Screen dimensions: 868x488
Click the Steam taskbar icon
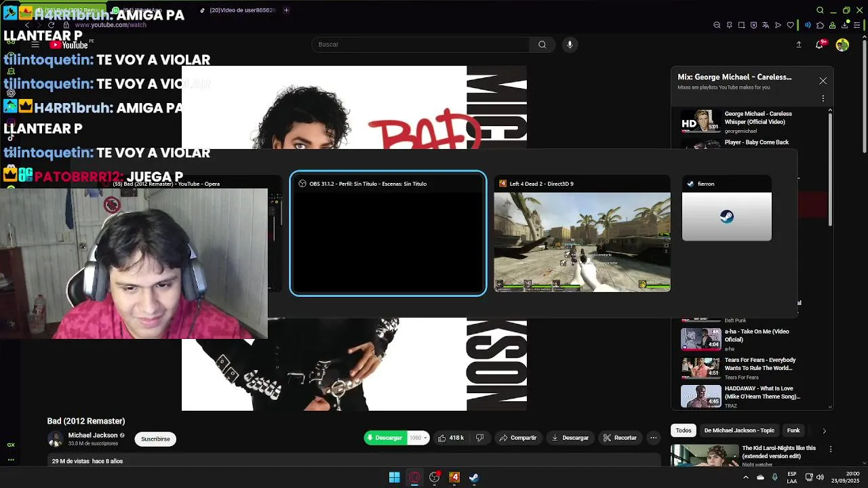tap(474, 477)
